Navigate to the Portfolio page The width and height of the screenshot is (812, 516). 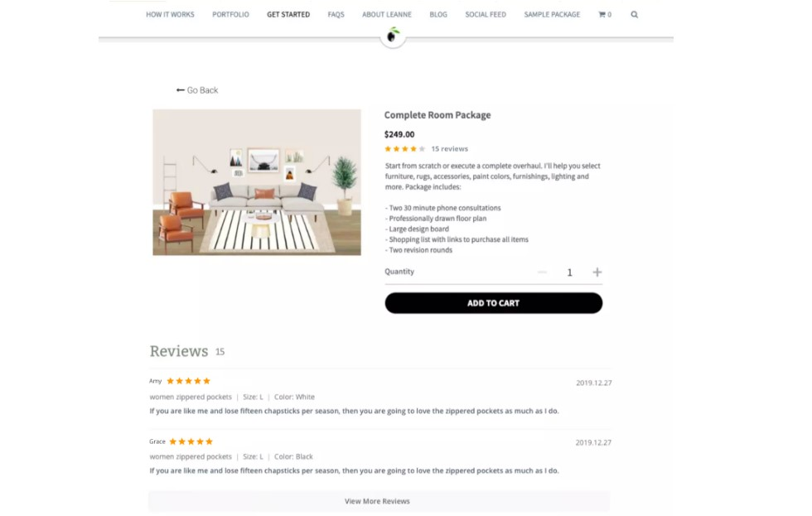pos(230,14)
